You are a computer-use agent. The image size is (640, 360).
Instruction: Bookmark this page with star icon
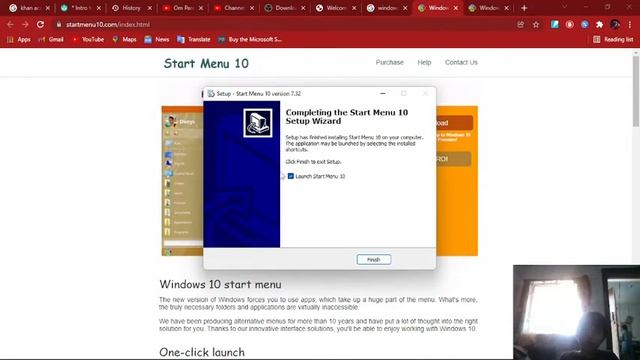pyautogui.click(x=536, y=24)
